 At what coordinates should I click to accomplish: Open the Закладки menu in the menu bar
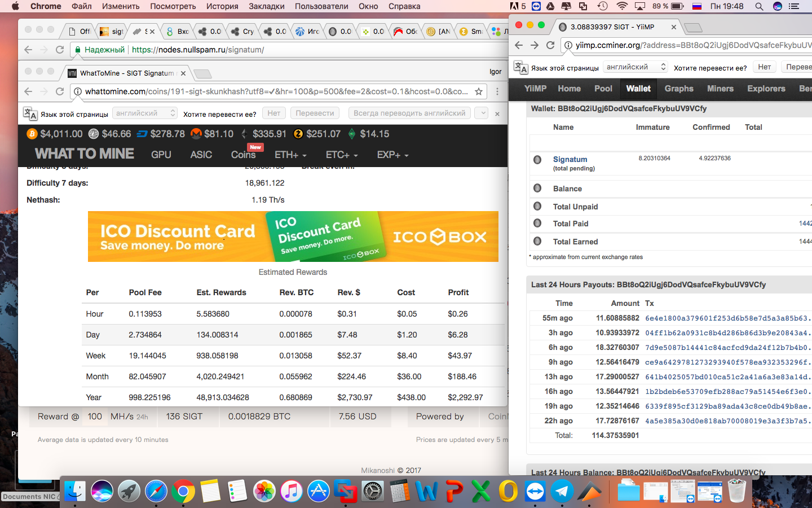click(x=267, y=6)
